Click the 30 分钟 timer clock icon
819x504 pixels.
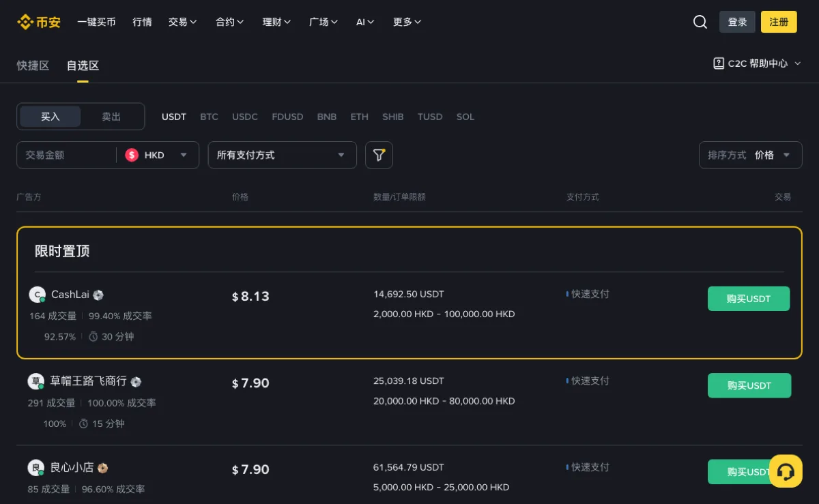[x=94, y=337]
